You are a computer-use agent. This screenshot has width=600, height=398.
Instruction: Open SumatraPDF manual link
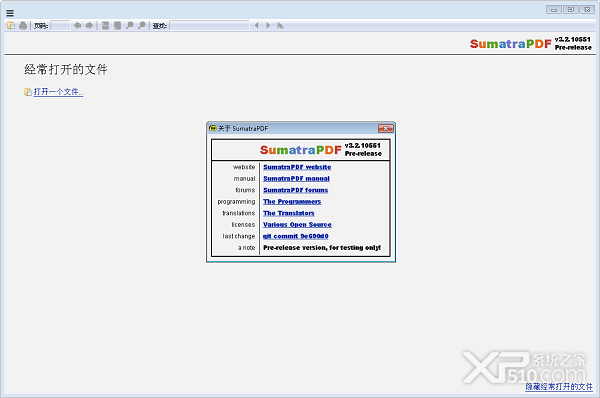296,179
